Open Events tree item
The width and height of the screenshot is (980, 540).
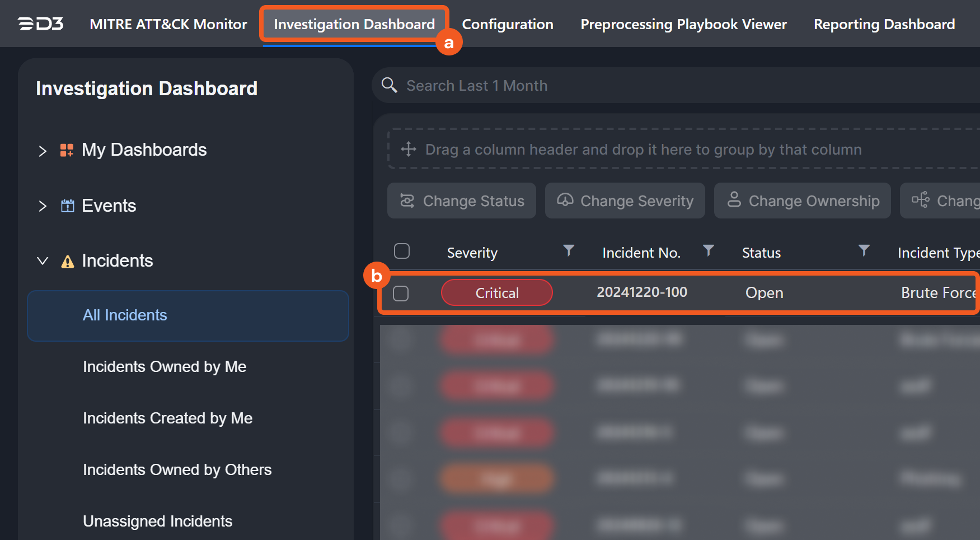(109, 206)
